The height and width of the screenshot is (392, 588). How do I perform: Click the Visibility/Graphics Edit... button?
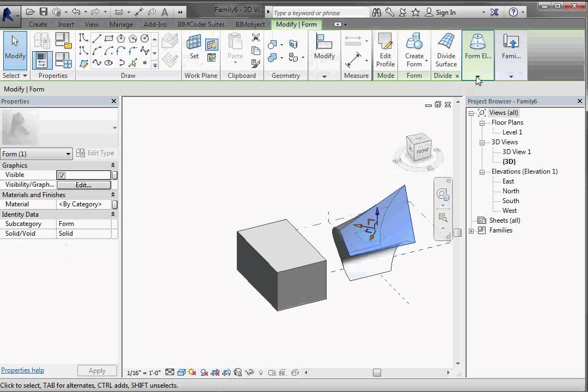(84, 185)
